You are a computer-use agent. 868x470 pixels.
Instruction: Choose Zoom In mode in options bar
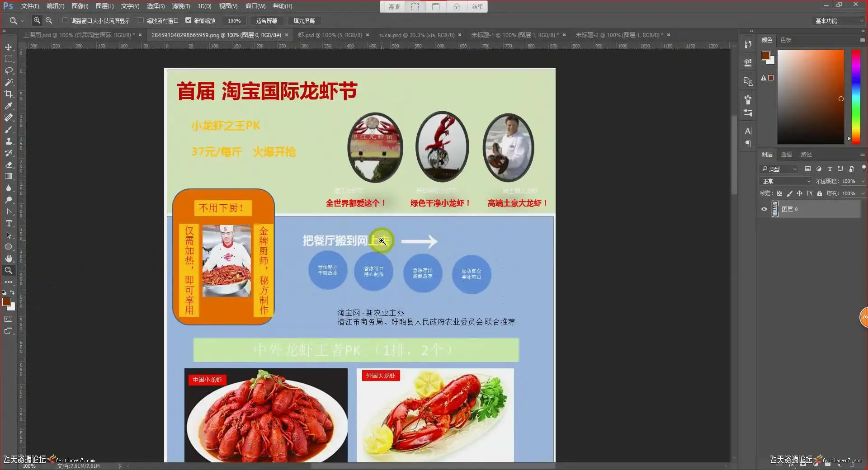[37, 20]
